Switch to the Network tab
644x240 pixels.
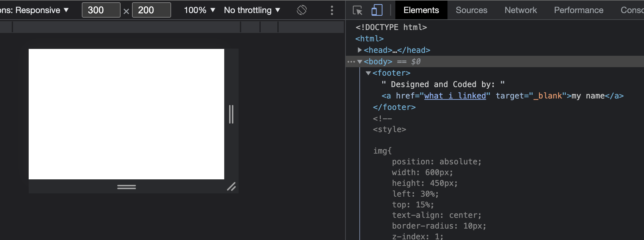tap(520, 10)
